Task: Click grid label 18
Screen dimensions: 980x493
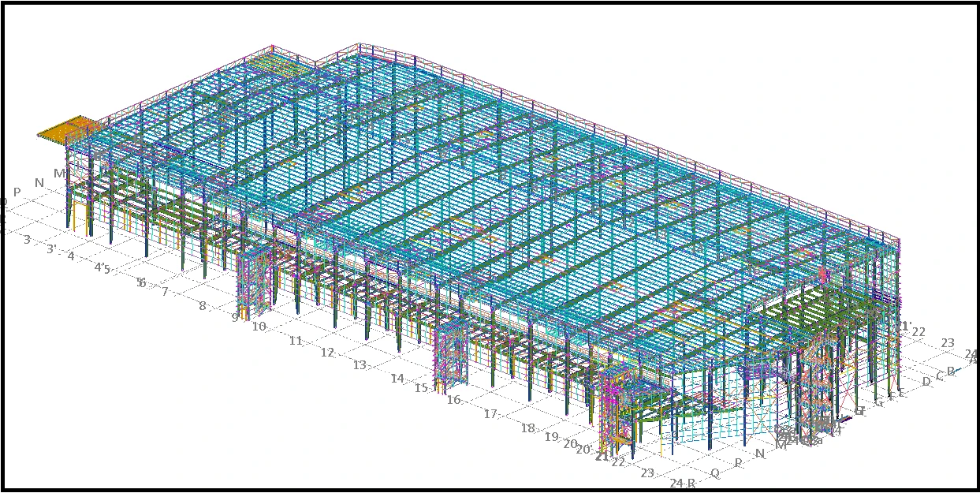Action: (x=527, y=428)
